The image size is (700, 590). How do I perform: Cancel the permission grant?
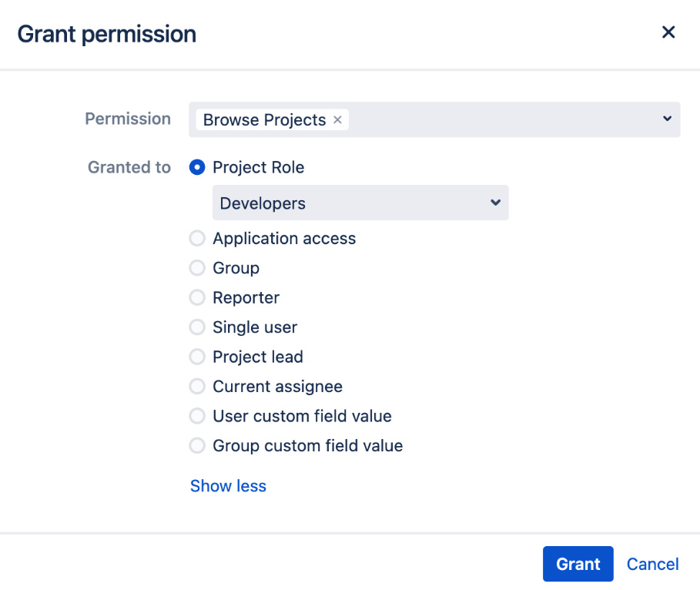(x=652, y=564)
